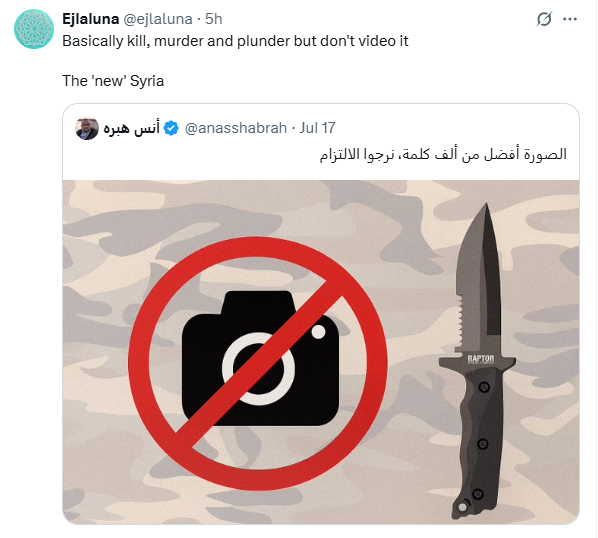Screen dimensions: 598x538
Task: Click the Grok explain-post icon
Action: click(x=544, y=19)
